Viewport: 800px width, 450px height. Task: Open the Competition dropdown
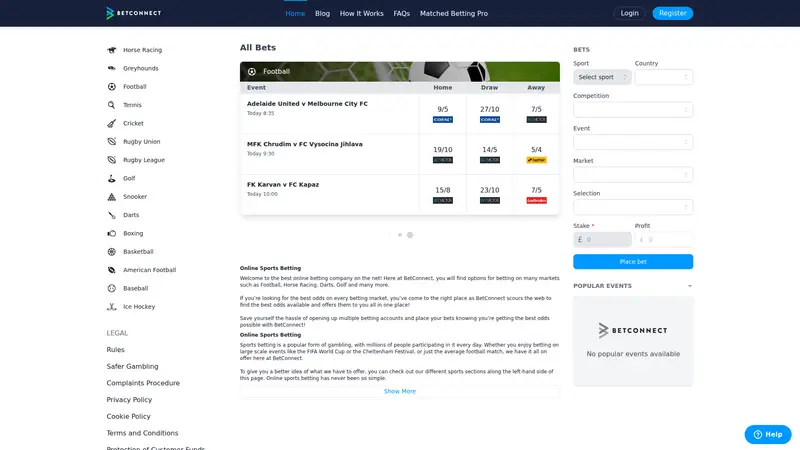pyautogui.click(x=633, y=110)
